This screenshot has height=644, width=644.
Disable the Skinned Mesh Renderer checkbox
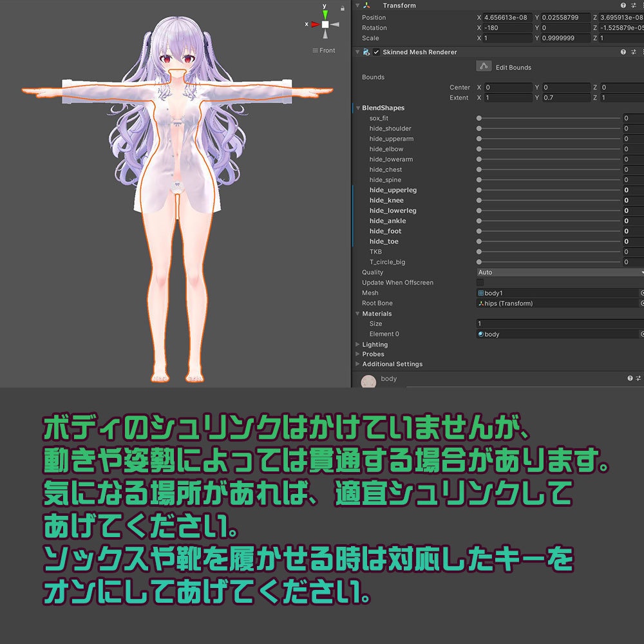click(x=376, y=52)
